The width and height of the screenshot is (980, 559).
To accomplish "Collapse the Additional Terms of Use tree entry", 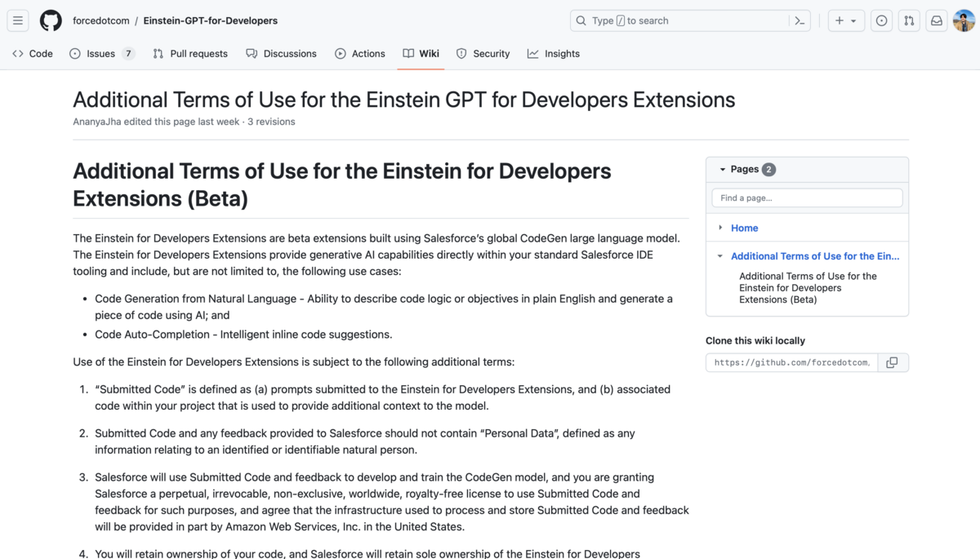I will pos(719,255).
